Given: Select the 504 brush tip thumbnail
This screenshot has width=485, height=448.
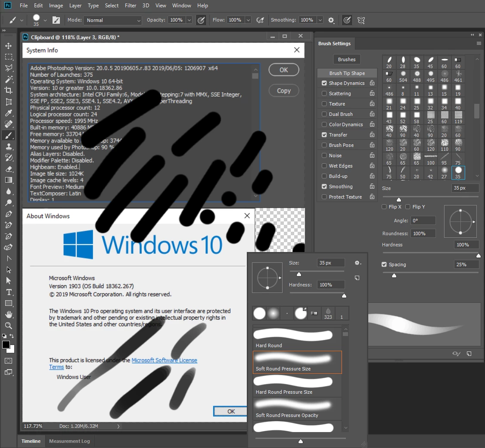Looking at the screenshot, I should 403,76.
